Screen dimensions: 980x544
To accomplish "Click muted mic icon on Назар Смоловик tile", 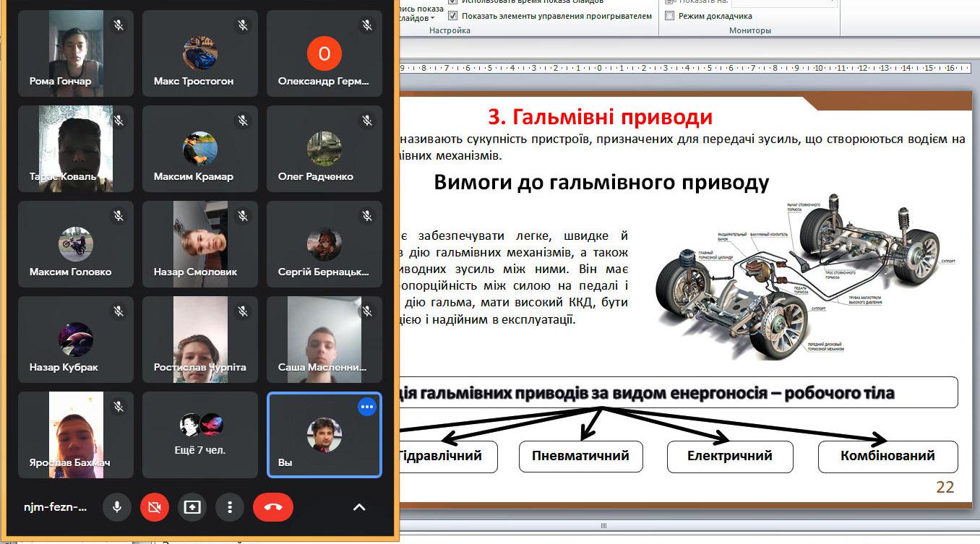I will (x=243, y=216).
